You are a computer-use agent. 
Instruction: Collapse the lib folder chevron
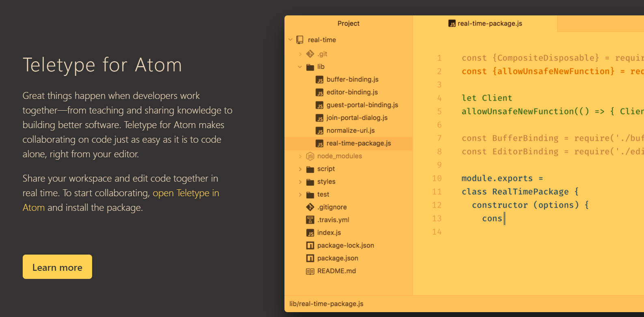(x=300, y=67)
